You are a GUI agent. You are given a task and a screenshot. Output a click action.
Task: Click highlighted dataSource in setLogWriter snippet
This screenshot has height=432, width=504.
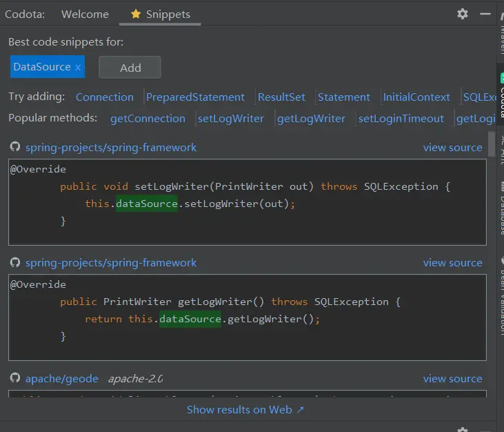coord(147,204)
